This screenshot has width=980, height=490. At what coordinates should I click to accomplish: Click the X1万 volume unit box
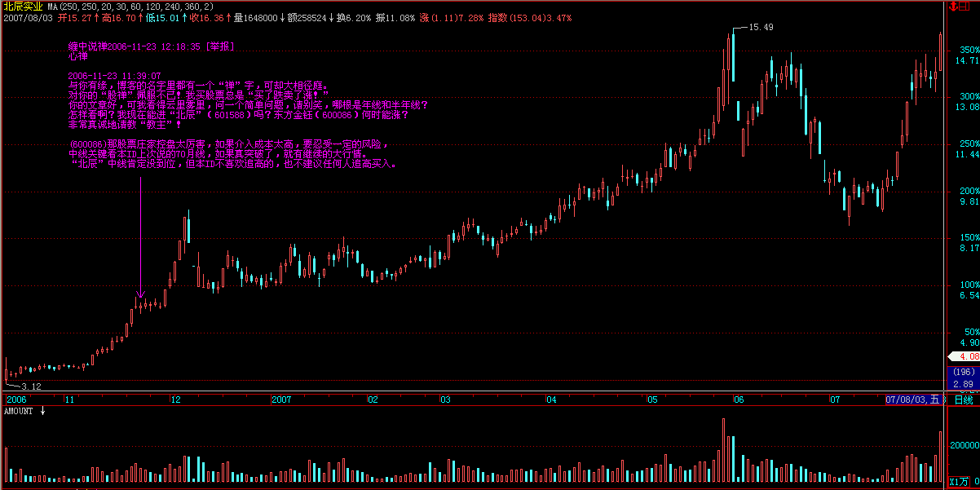pyautogui.click(x=961, y=483)
